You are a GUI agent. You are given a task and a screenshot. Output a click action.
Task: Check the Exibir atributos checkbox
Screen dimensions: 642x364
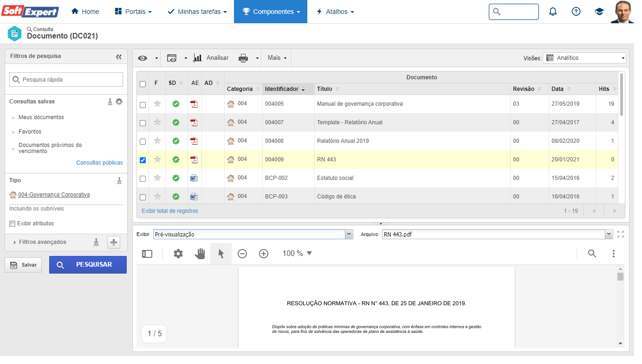coord(13,224)
